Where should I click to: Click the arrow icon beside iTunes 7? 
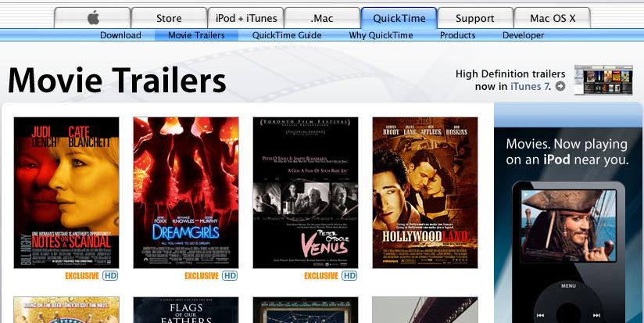click(x=560, y=87)
